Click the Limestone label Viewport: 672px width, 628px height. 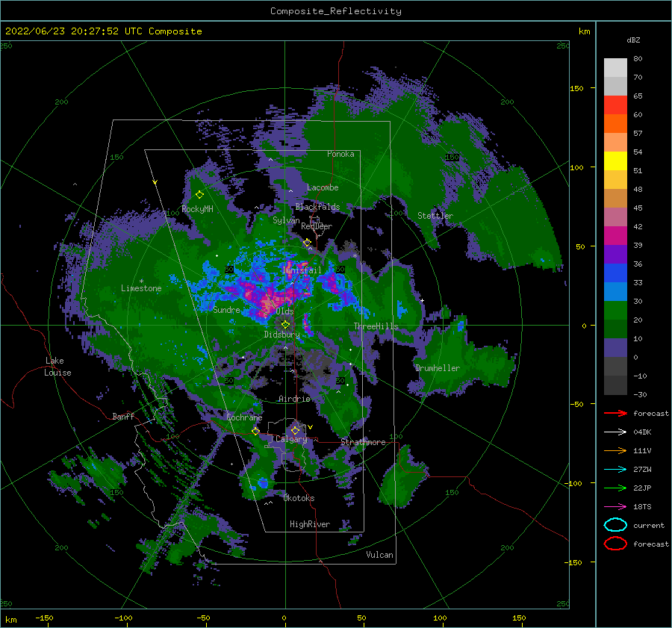(141, 288)
